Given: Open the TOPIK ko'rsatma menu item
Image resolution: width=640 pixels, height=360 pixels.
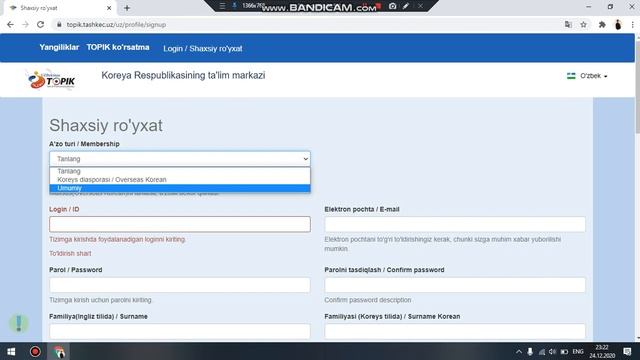Looking at the screenshot, I should click(x=118, y=47).
